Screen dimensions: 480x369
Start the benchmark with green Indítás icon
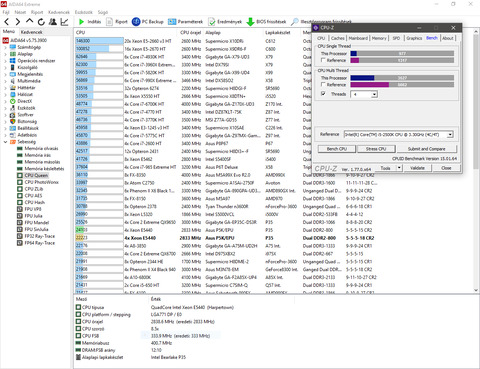(81, 22)
